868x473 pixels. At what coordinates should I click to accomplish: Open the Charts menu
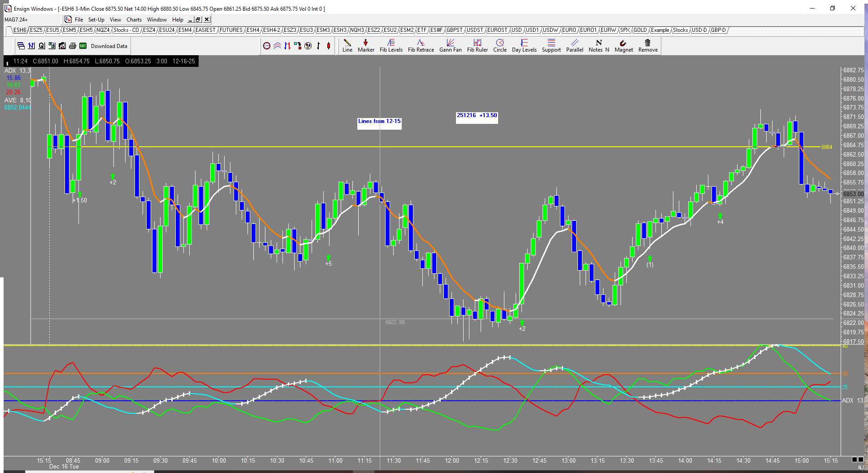[x=134, y=20]
